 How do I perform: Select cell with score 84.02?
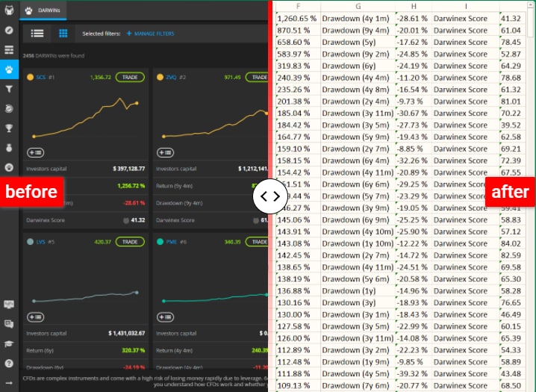pos(511,243)
